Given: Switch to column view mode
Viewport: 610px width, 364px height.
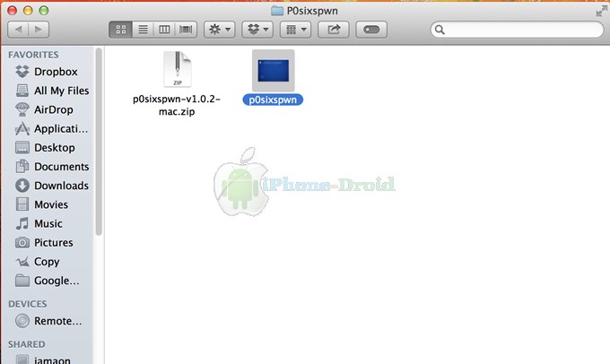Looking at the screenshot, I should tap(164, 30).
